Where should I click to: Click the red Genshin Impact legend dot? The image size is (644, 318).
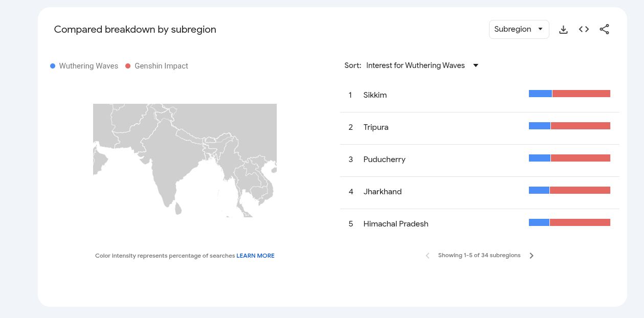pos(128,66)
